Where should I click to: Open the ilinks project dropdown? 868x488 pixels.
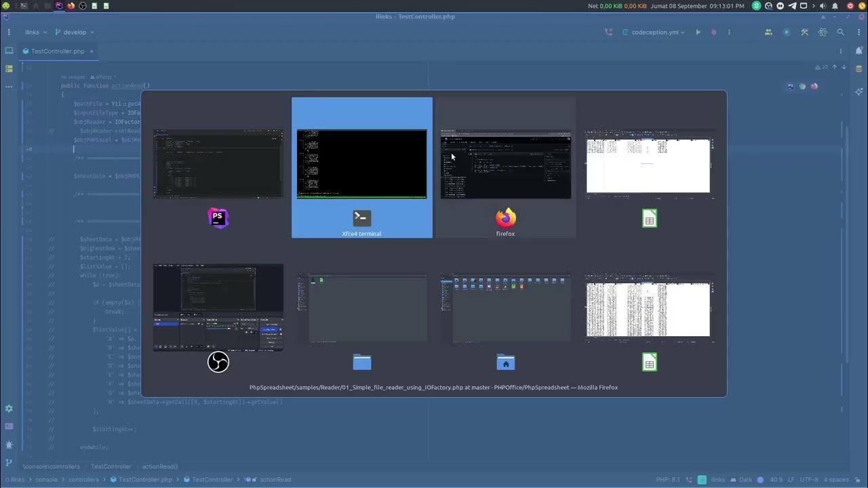pos(36,32)
